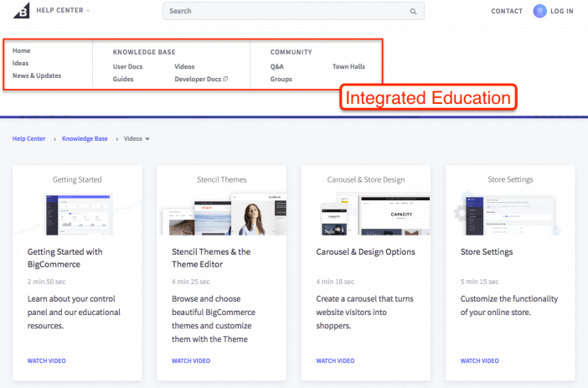Open the Videos breadcrumb dropdown
The width and height of the screenshot is (588, 388).
(147, 139)
